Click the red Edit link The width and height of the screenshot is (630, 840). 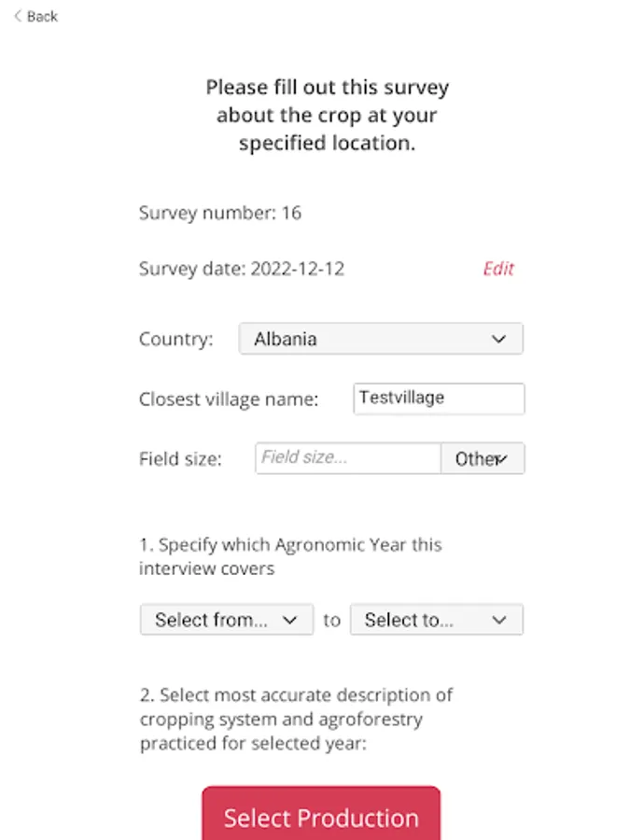(498, 269)
